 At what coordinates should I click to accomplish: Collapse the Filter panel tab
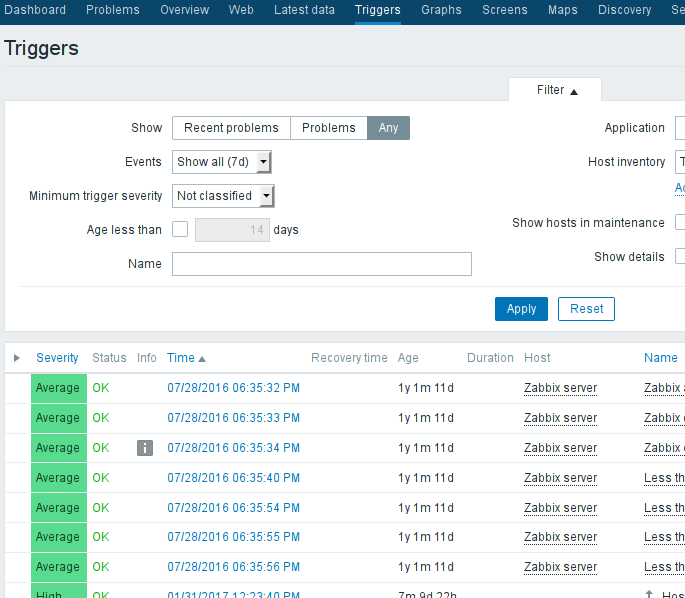point(556,90)
